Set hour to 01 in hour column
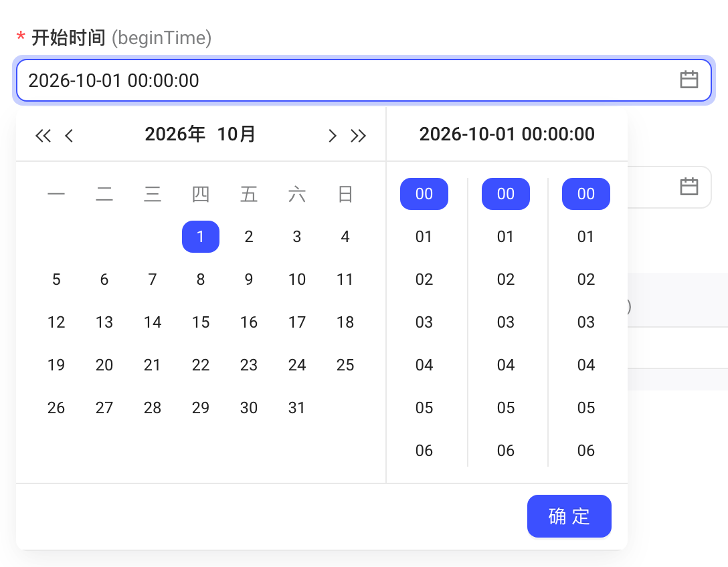The height and width of the screenshot is (567, 728). click(x=424, y=237)
